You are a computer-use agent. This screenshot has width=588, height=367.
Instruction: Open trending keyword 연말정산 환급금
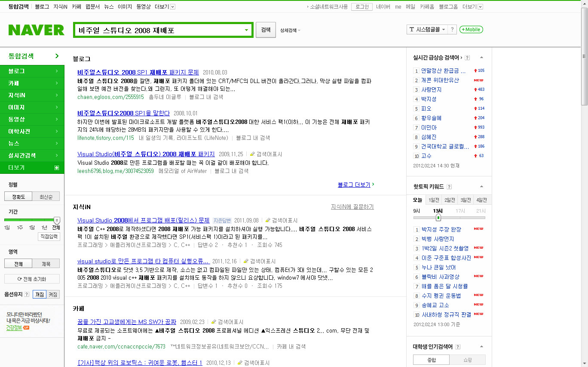[443, 71]
